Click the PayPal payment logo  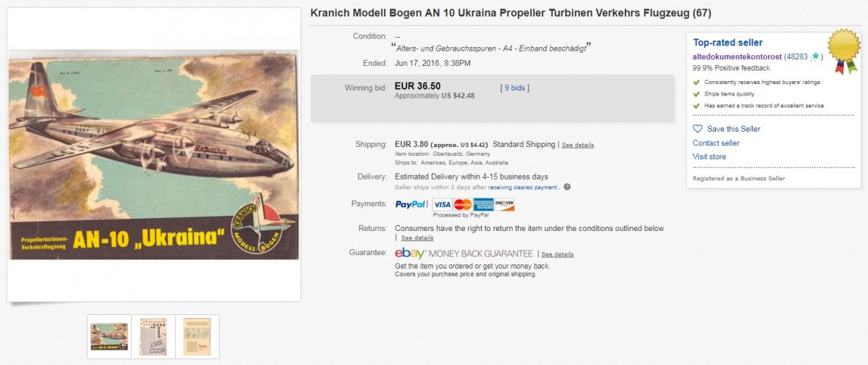pos(410,204)
